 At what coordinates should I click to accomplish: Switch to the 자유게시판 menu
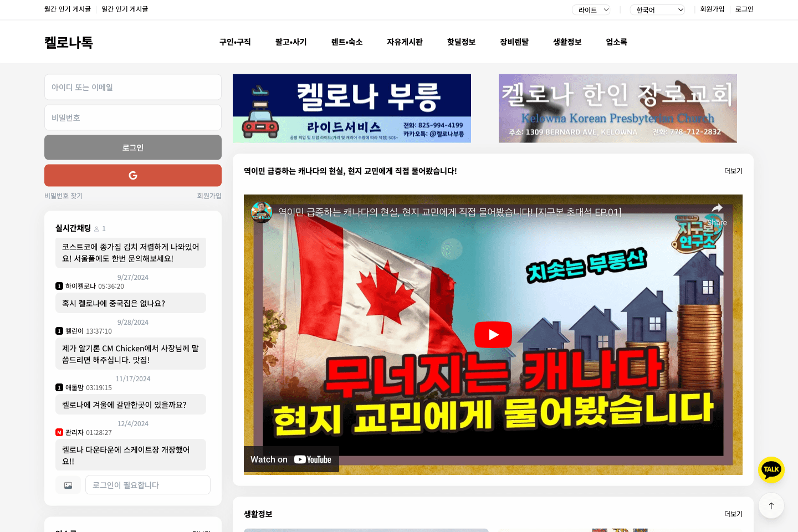click(x=405, y=42)
